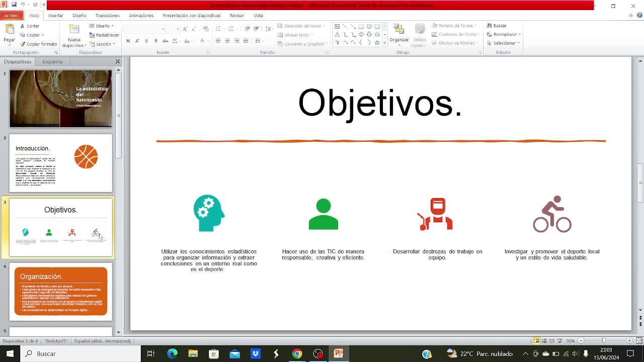Decrease the font size

tap(193, 29)
